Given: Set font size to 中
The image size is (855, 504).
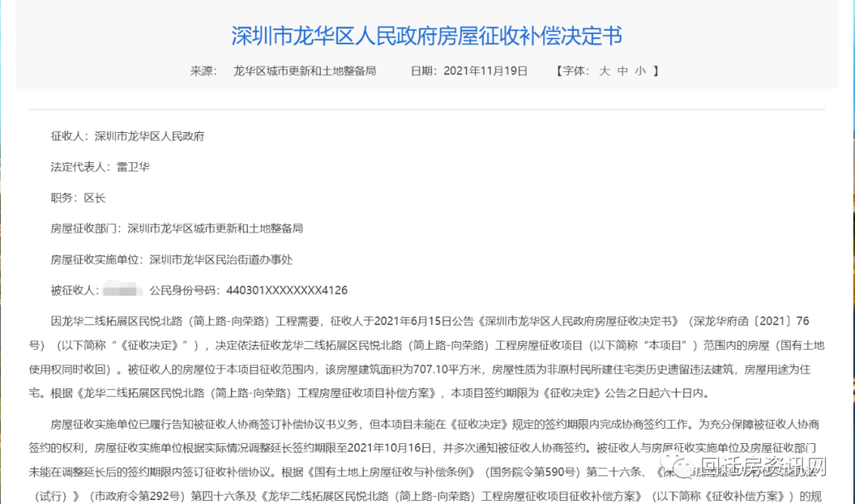Looking at the screenshot, I should pos(621,70).
